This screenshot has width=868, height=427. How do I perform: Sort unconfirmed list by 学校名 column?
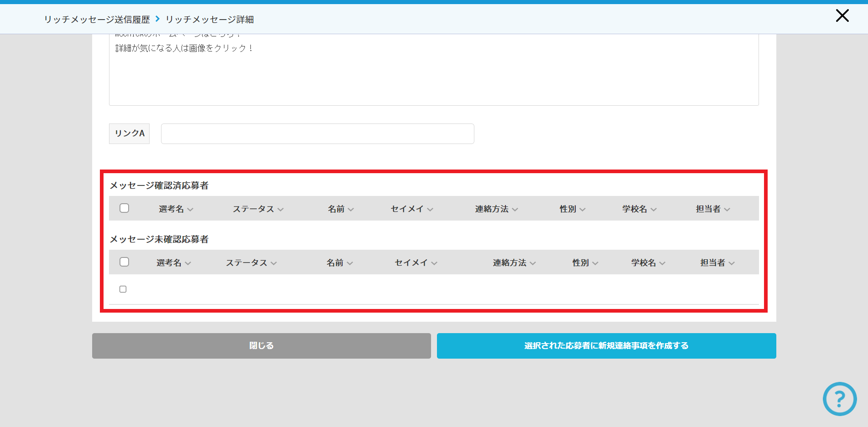[x=648, y=263]
